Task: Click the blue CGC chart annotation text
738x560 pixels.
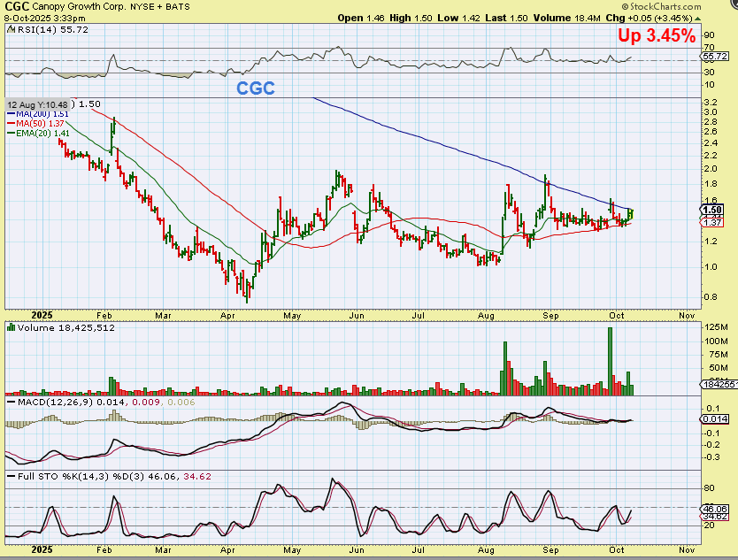Action: [255, 88]
